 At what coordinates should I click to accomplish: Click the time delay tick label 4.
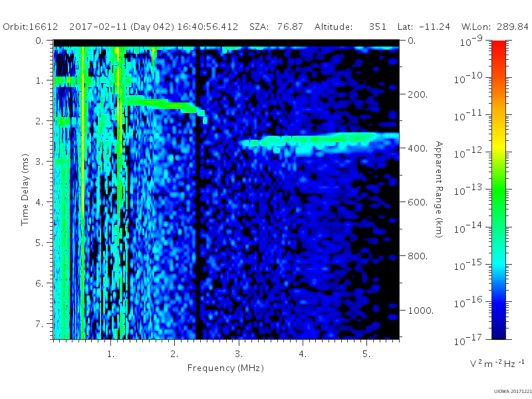[39, 202]
